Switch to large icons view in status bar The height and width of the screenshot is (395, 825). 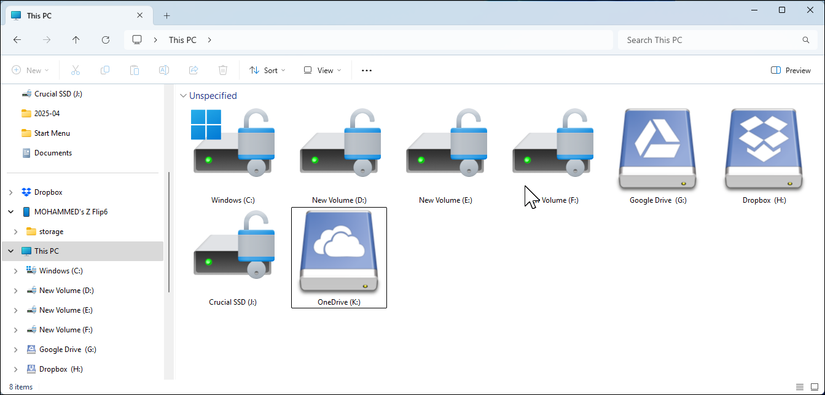[x=814, y=387]
